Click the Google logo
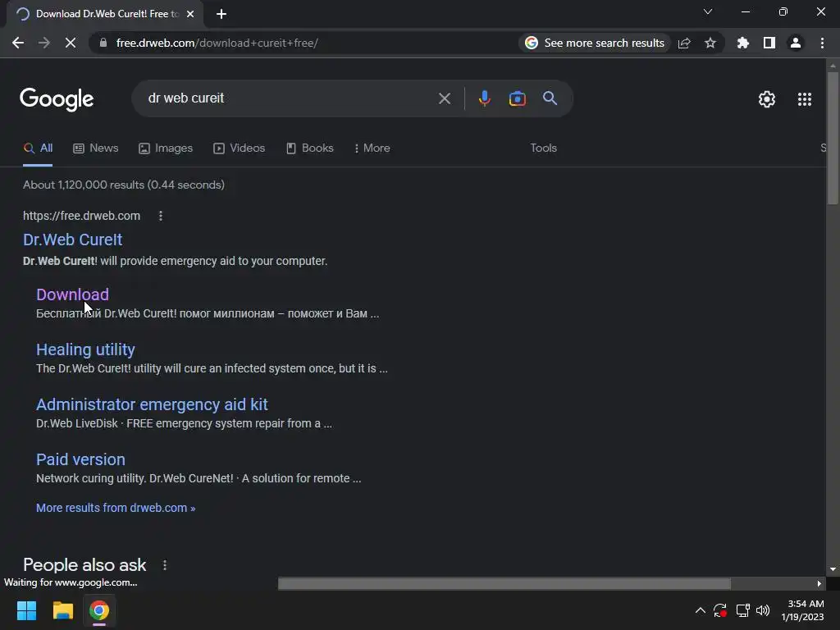 click(x=57, y=99)
